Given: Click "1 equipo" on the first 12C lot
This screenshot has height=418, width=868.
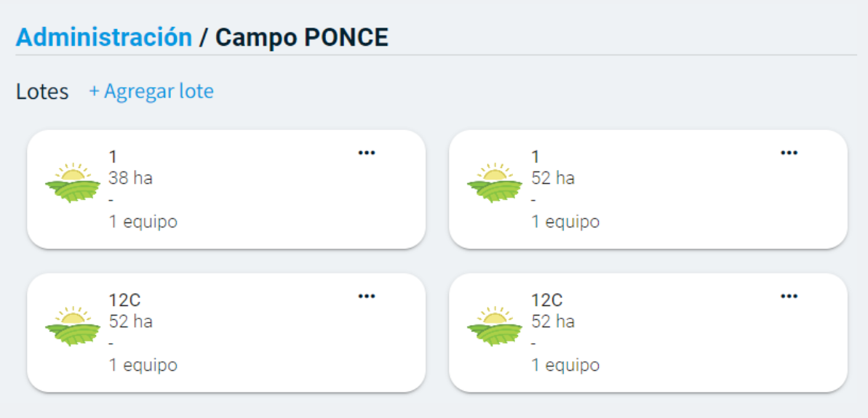Looking at the screenshot, I should coord(143,365).
